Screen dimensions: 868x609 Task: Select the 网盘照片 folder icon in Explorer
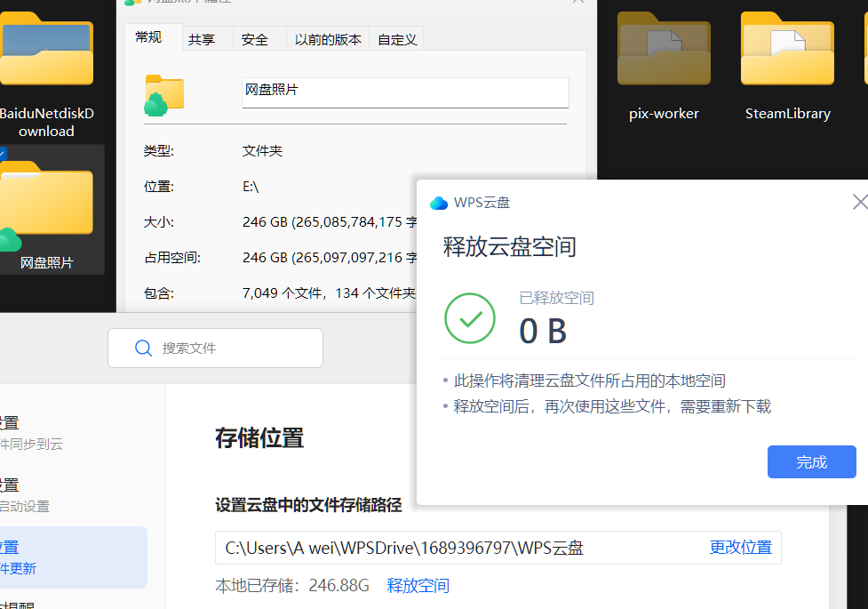click(x=46, y=205)
